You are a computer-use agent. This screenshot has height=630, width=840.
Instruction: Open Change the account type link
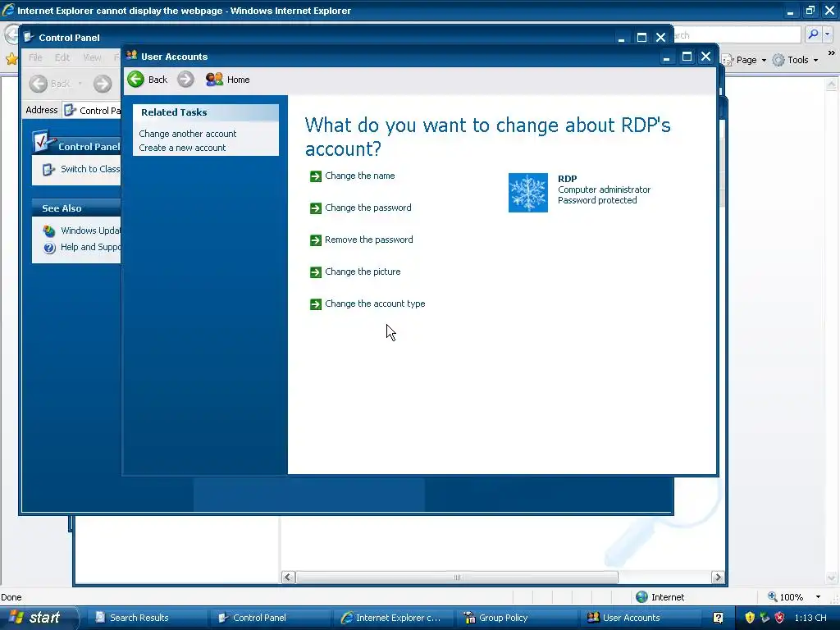(375, 304)
